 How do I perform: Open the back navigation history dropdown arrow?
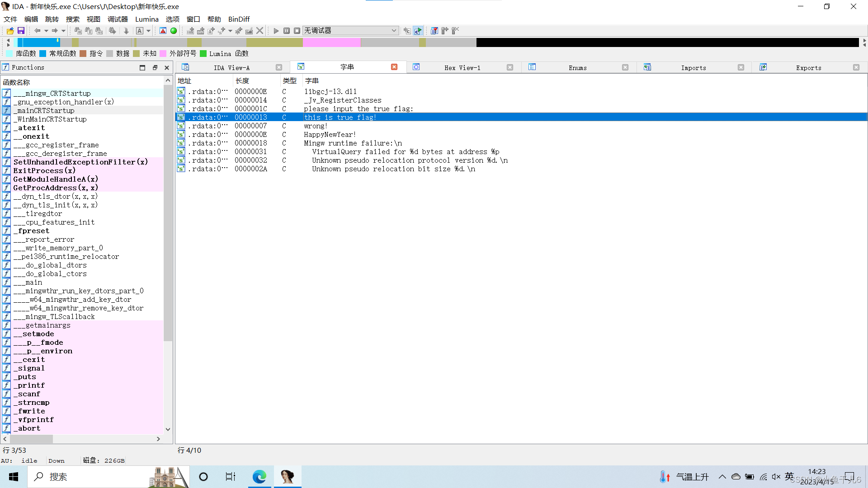pyautogui.click(x=46, y=30)
